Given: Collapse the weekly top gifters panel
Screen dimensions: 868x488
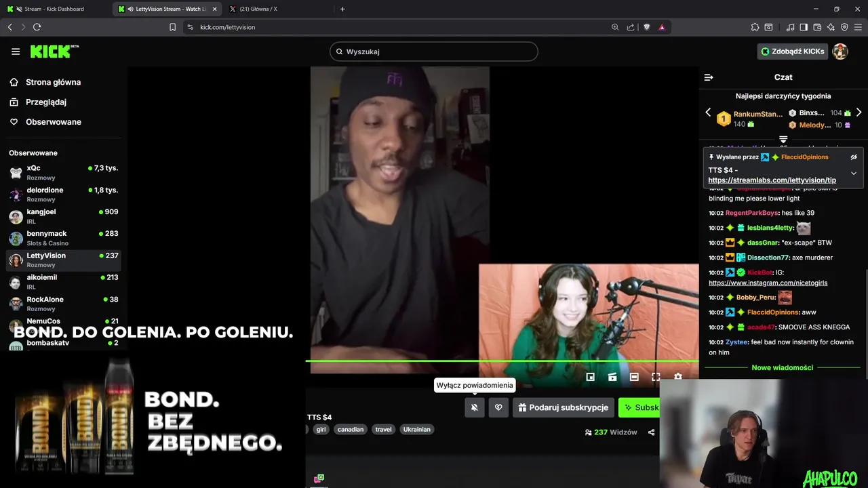Looking at the screenshot, I should 783,138.
